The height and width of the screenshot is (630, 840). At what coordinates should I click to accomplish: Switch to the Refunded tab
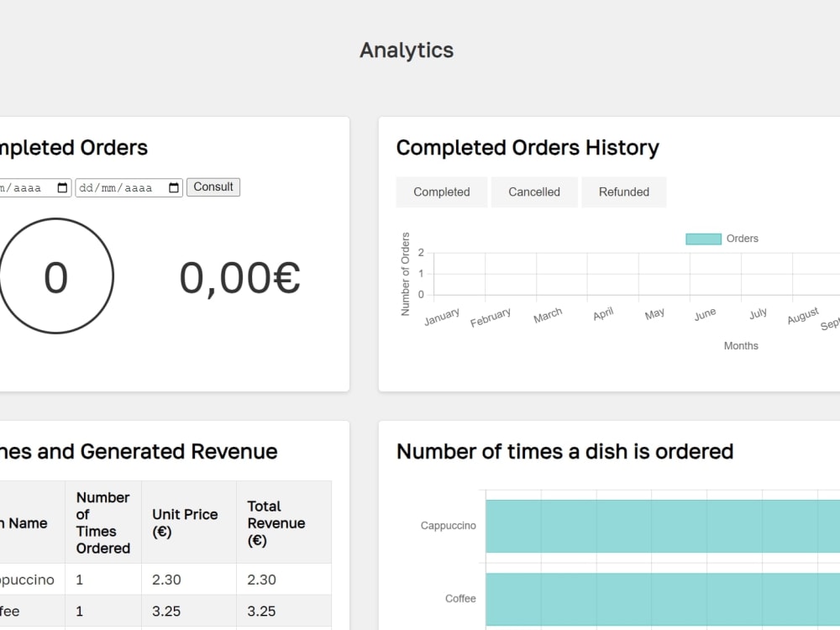pos(624,192)
